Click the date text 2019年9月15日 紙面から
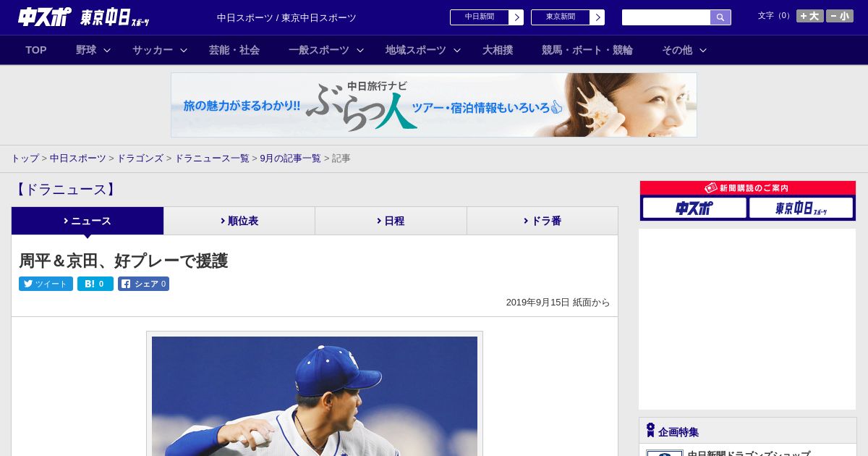This screenshot has height=456, width=868. (x=558, y=303)
